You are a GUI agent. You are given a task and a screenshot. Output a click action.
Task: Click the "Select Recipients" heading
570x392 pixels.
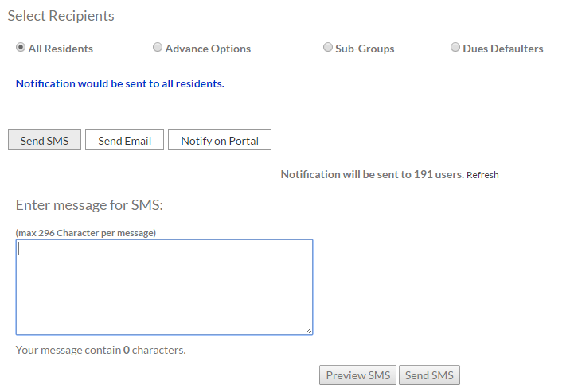tap(61, 16)
